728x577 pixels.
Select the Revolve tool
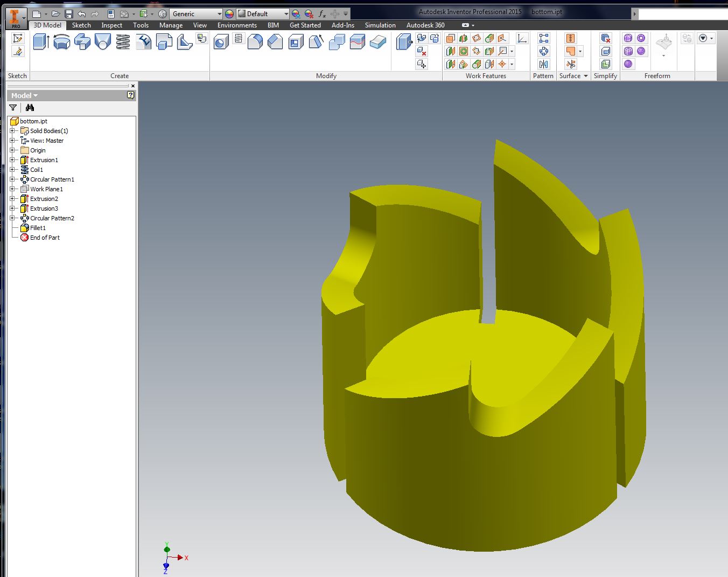[61, 42]
